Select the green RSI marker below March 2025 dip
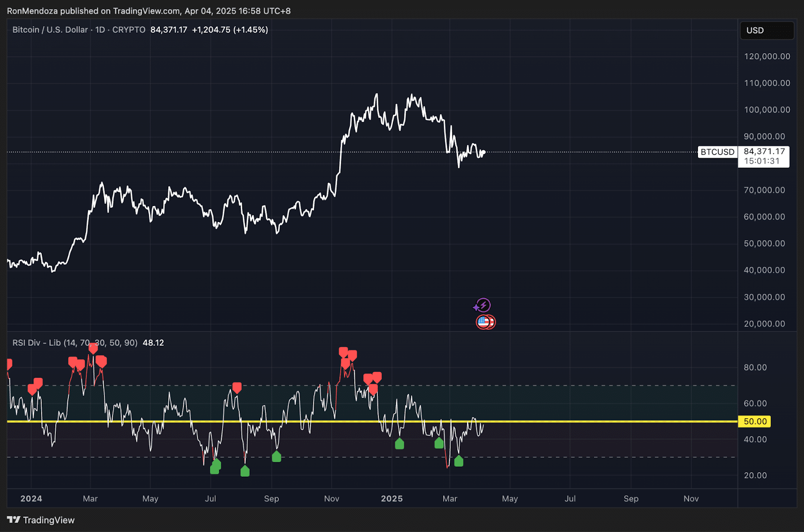The width and height of the screenshot is (804, 532). click(458, 461)
